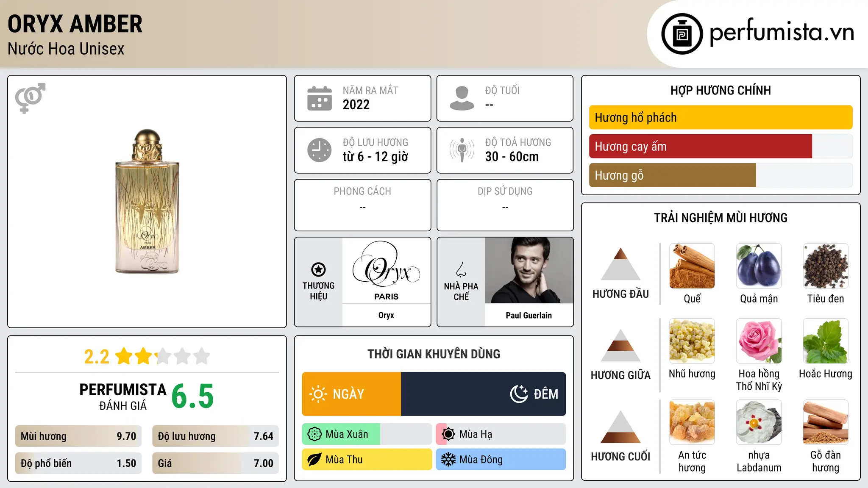
Task: Click the sun icon for Mùa Hạ
Action: (448, 434)
